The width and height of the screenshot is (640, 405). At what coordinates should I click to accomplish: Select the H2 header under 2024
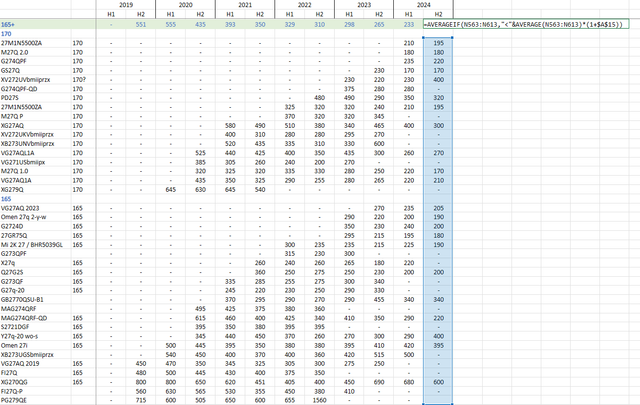(438, 14)
